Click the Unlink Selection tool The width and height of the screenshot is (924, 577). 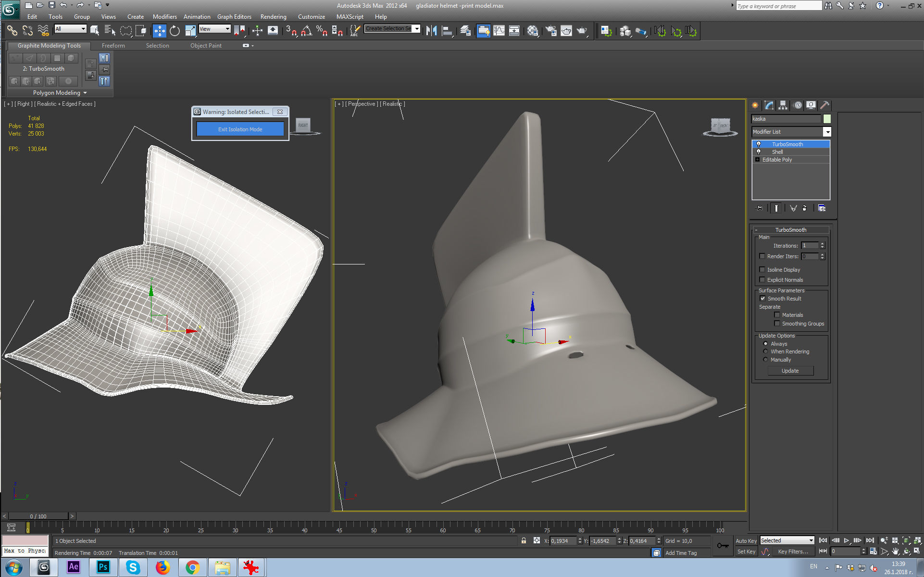click(27, 31)
